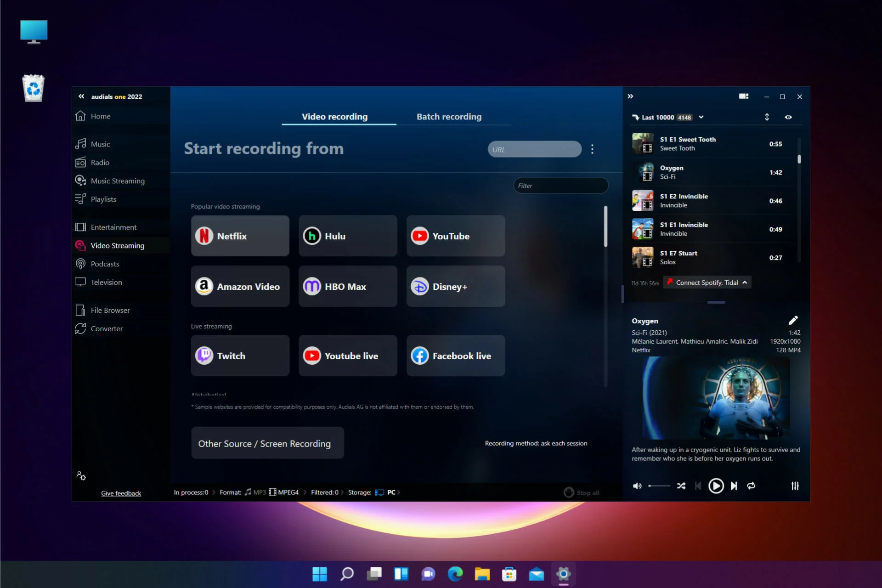Select S1 E2 Invincible recording
This screenshot has height=588, width=882.
pos(713,201)
